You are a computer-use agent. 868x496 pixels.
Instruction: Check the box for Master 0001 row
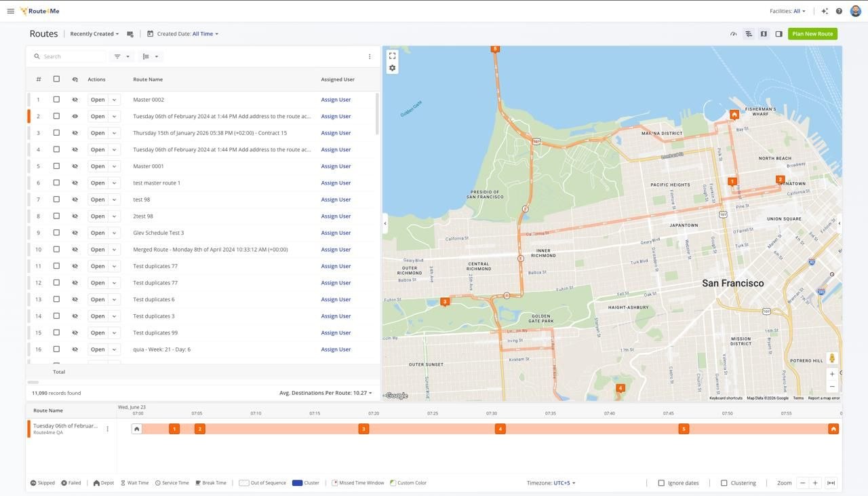click(x=56, y=166)
